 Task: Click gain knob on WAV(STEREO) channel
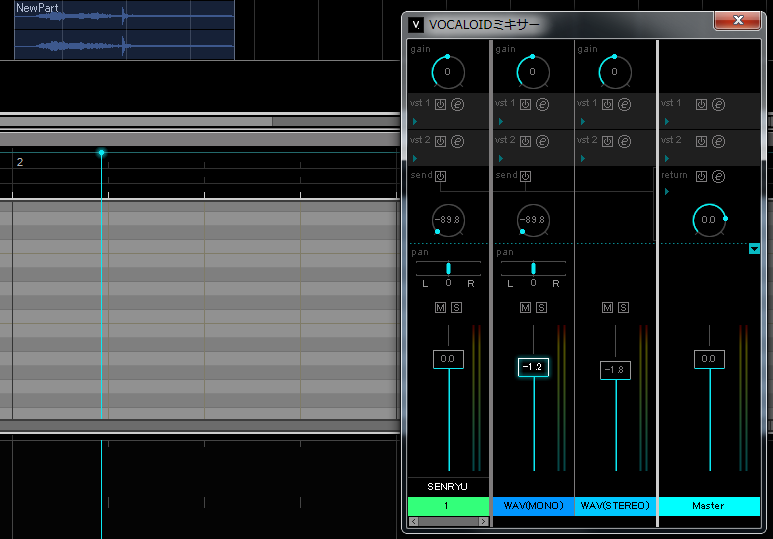tap(614, 72)
